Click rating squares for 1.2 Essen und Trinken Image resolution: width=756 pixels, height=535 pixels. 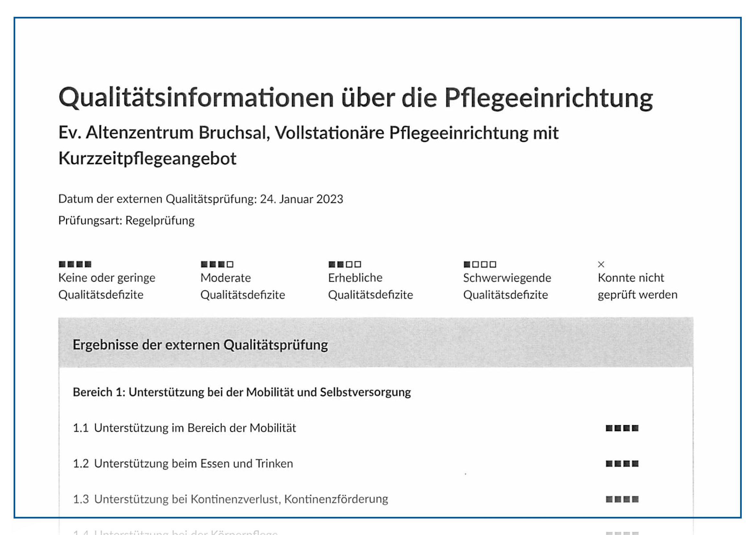click(622, 464)
